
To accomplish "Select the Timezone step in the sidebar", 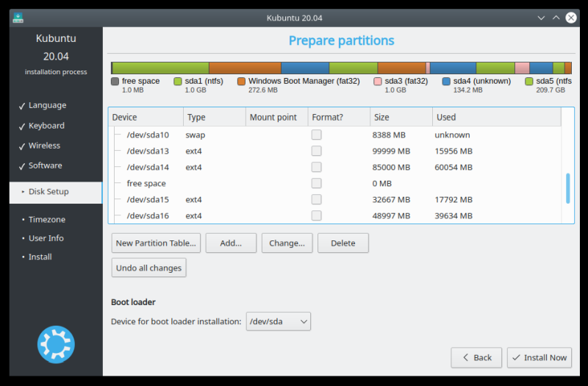I will click(x=47, y=219).
